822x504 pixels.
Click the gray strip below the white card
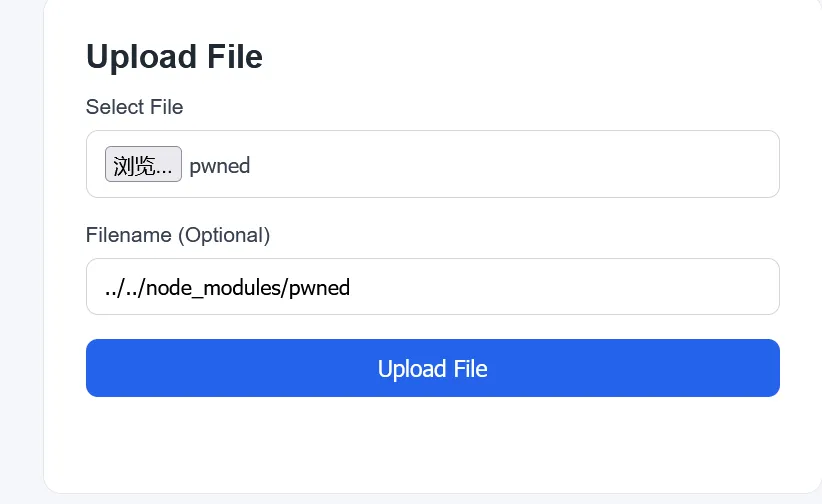point(432,499)
